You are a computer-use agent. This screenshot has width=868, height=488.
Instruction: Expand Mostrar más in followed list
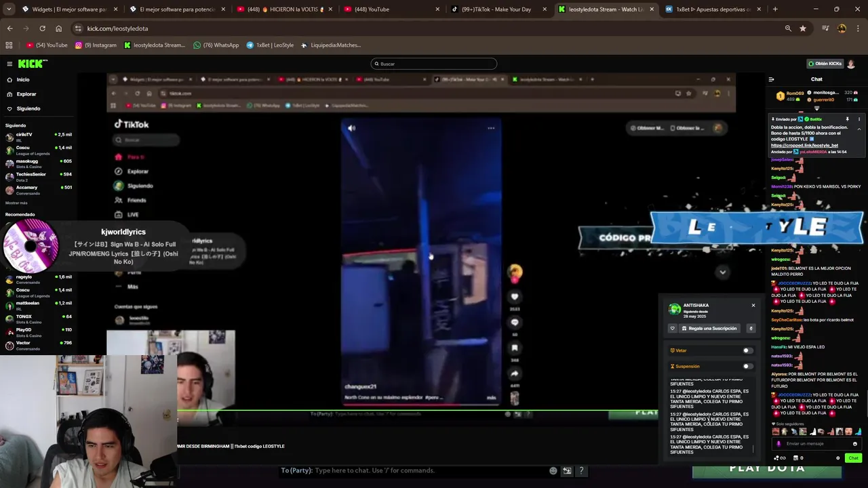click(17, 203)
